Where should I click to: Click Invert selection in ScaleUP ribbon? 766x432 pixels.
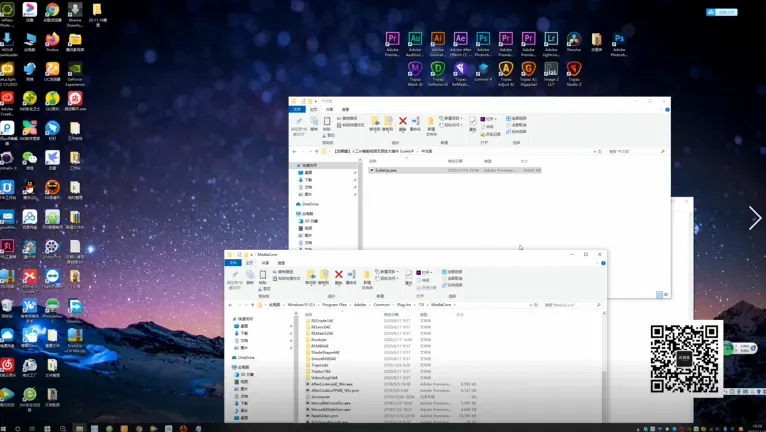(x=516, y=131)
